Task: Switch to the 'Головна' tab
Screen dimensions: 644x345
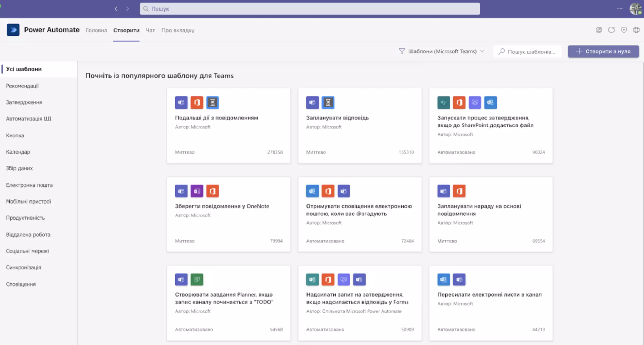Action: (x=96, y=30)
